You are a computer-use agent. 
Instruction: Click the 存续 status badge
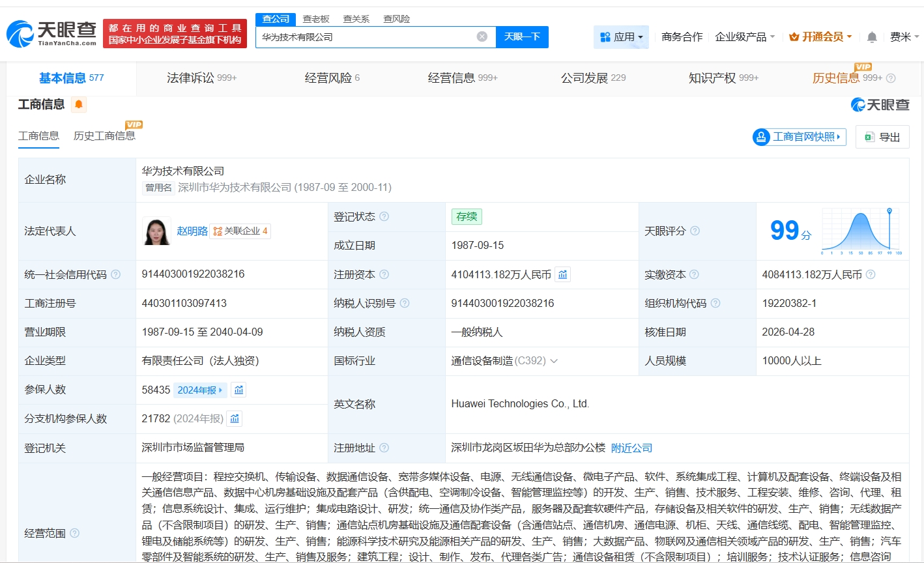467,216
